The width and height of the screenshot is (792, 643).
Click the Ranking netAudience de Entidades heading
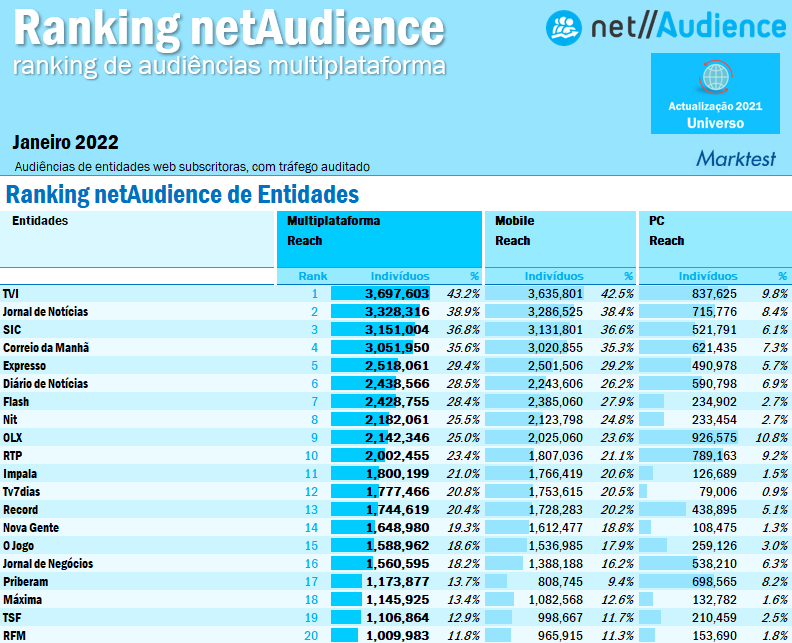(182, 193)
